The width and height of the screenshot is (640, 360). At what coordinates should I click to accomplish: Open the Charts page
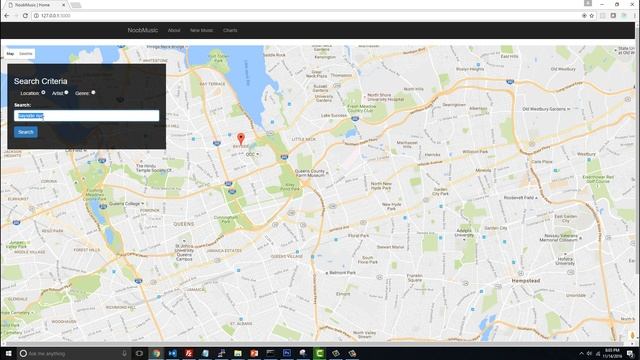coord(230,30)
